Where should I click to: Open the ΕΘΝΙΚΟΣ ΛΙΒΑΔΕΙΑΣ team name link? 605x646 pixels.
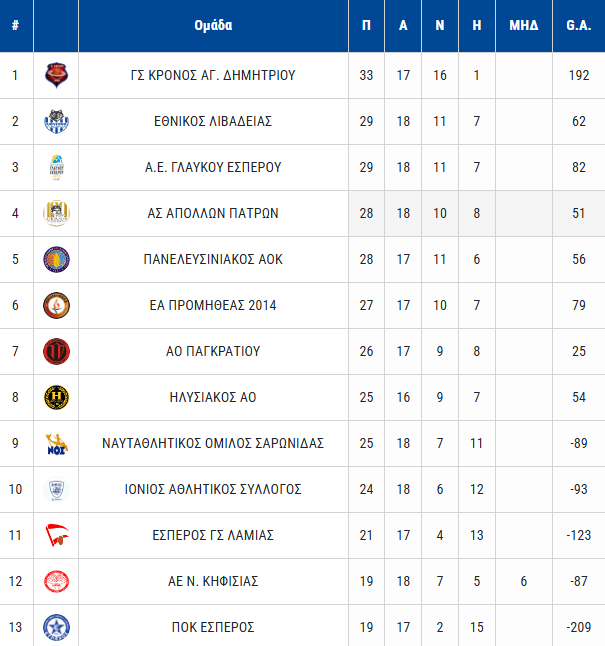pyautogui.click(x=213, y=121)
